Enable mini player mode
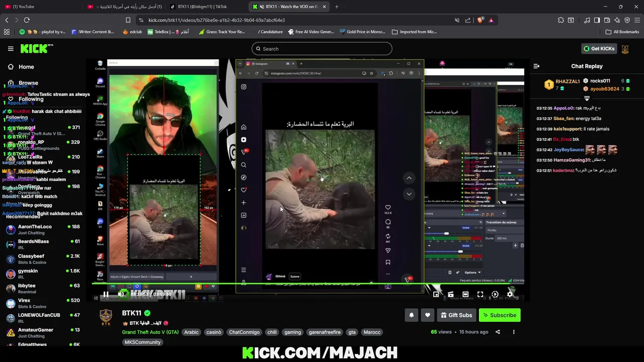Viewport: 644px width, 362px height. (436, 295)
